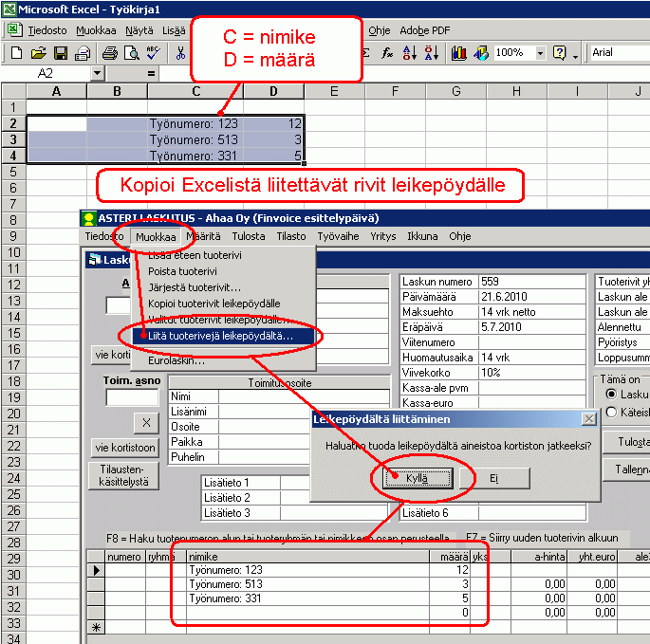The height and width of the screenshot is (644, 650).
Task: Open the Arial font dropdown
Action: coord(617,53)
